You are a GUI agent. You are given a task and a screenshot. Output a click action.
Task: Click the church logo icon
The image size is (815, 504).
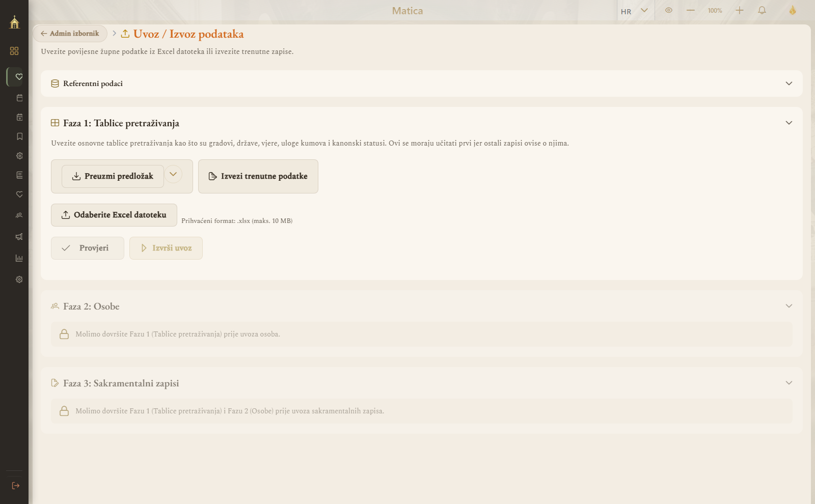tap(14, 22)
